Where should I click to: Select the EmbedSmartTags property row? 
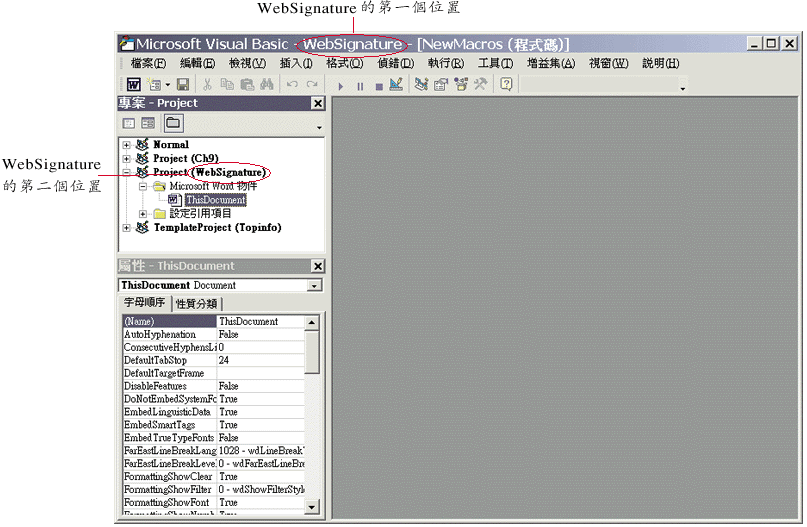coord(214,425)
